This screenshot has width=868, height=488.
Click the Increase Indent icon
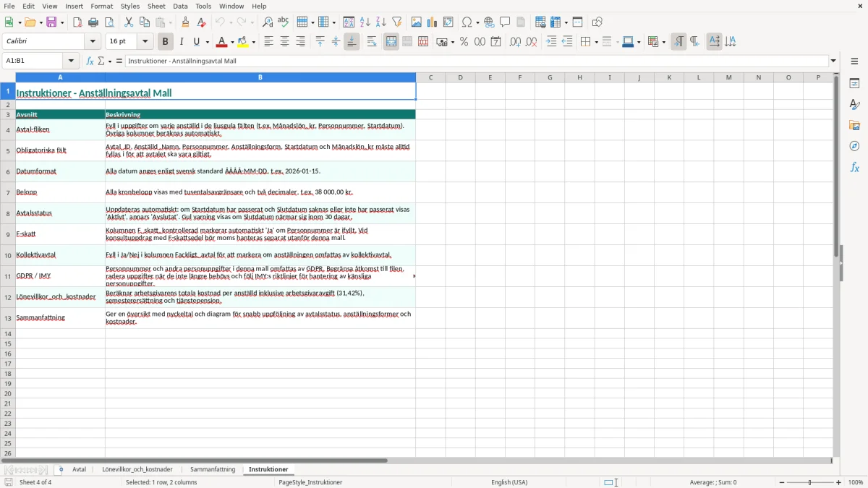click(551, 42)
